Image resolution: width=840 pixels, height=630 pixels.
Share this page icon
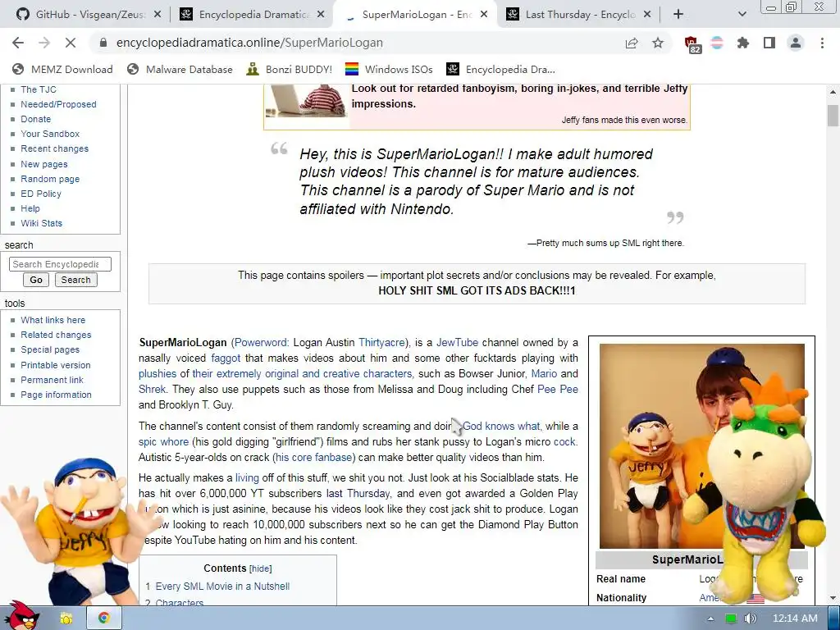tap(632, 43)
